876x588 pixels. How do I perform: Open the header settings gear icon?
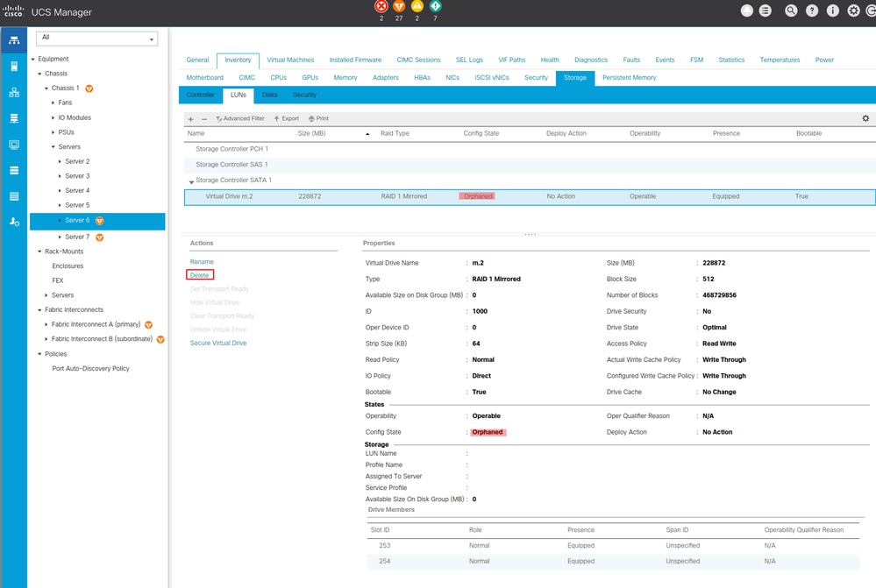[x=854, y=11]
